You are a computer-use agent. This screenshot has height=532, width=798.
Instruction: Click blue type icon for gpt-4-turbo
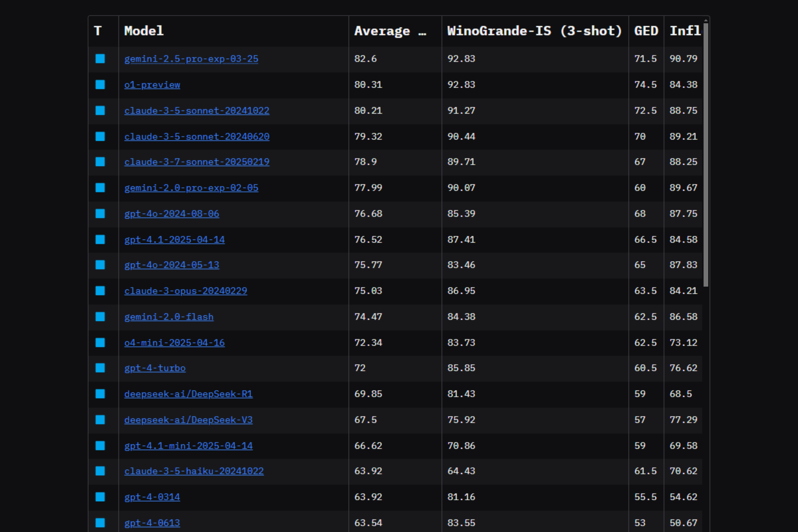pyautogui.click(x=100, y=368)
